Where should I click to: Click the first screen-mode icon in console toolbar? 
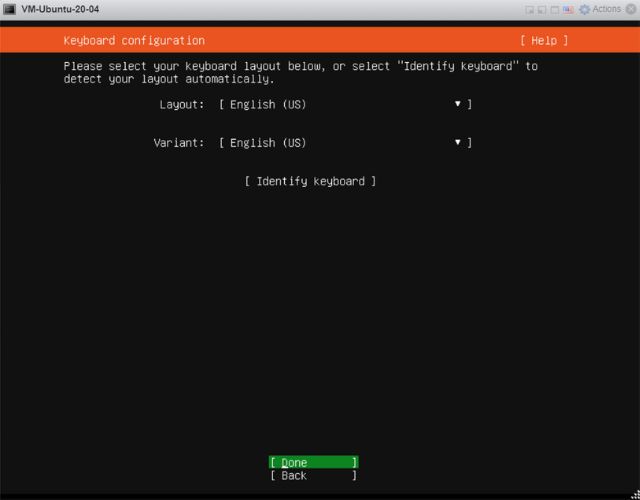tap(529, 10)
